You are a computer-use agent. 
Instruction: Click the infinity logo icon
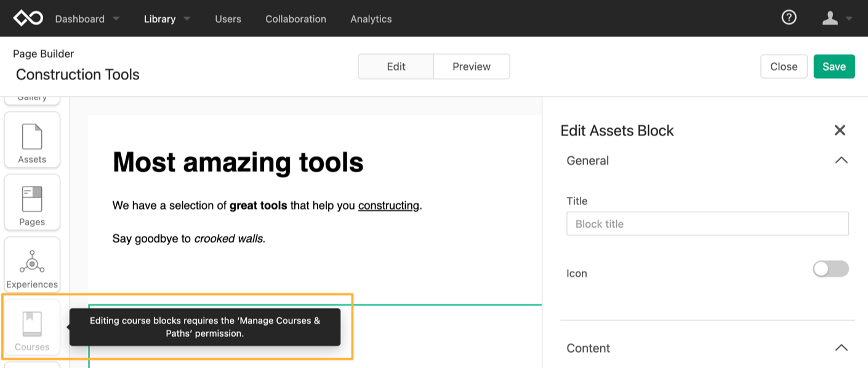(28, 18)
